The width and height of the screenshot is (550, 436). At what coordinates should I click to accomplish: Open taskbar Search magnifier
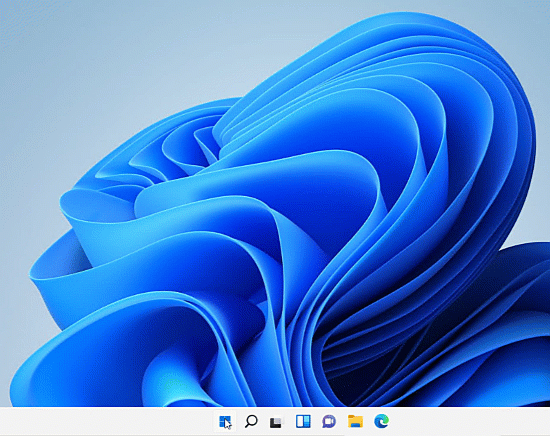point(251,421)
